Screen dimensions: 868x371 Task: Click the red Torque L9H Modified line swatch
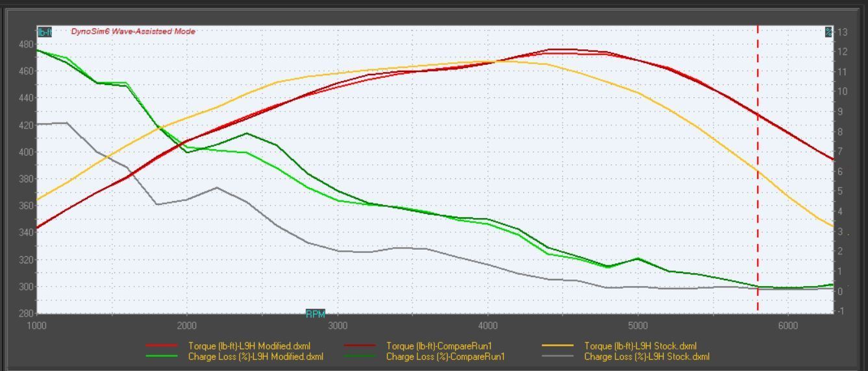[x=161, y=346]
